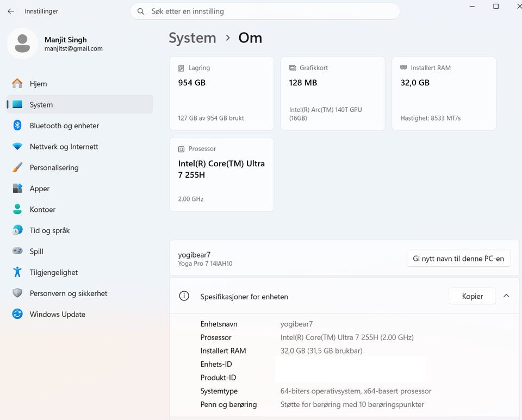The width and height of the screenshot is (522, 420).
Task: Click the Enhets-ID label
Action: pos(216,364)
